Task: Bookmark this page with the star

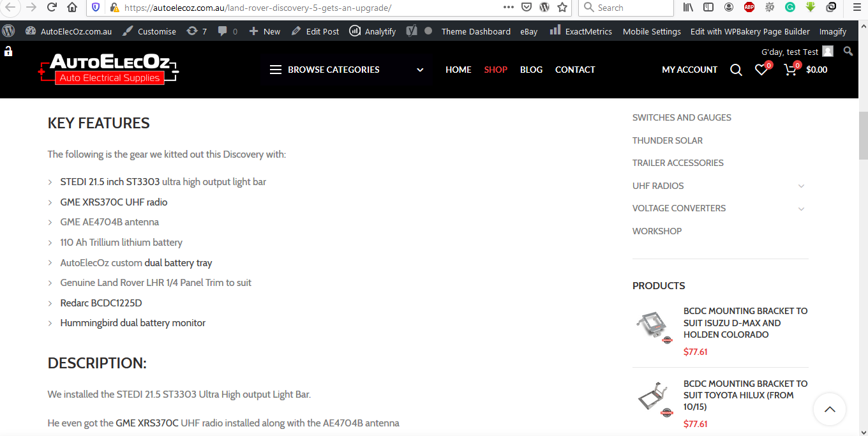Action: click(562, 8)
